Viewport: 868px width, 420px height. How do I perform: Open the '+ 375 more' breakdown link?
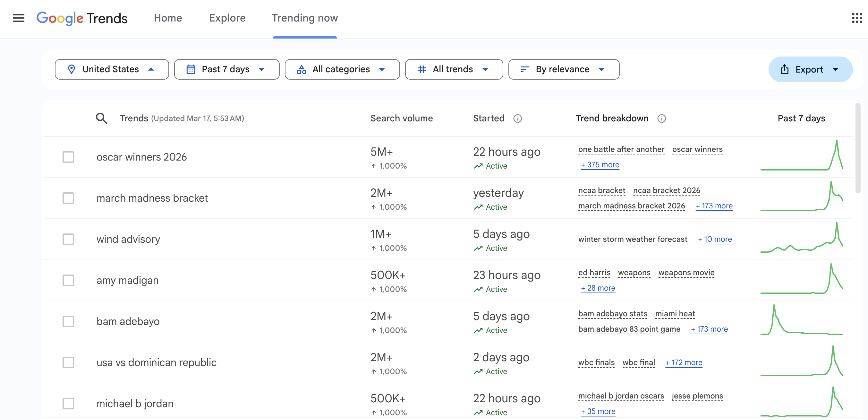coord(600,165)
